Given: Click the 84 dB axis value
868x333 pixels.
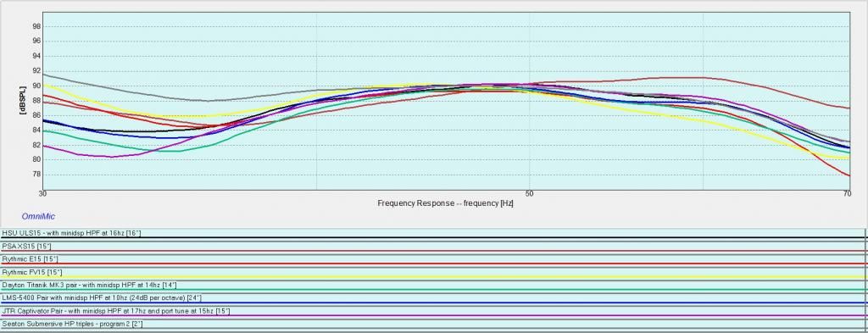Looking at the screenshot, I should tap(36, 130).
